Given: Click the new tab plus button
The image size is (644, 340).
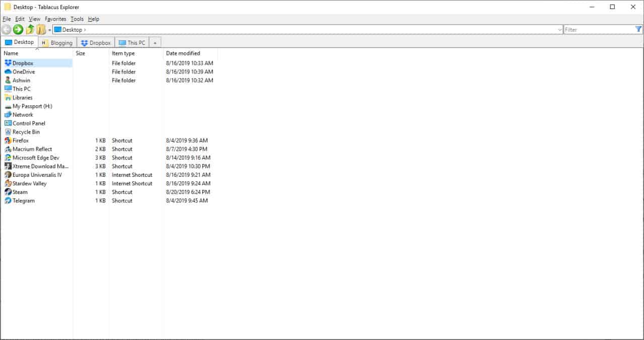Looking at the screenshot, I should point(154,42).
